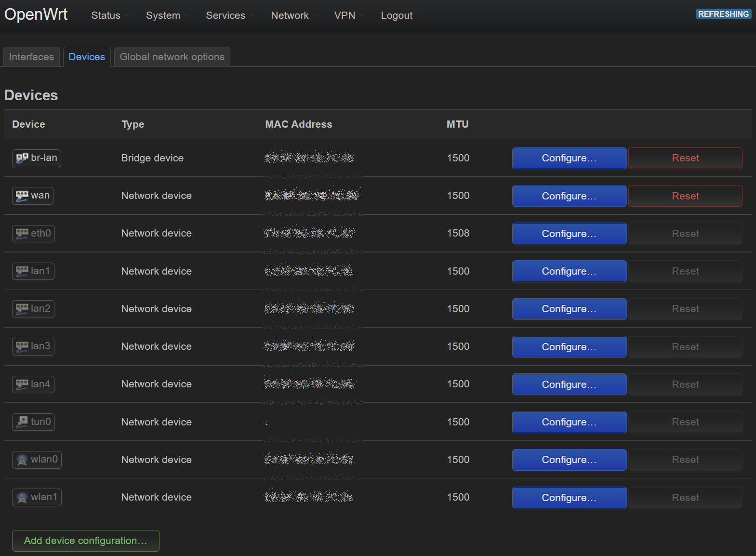Viewport: 756px width, 556px height.
Task: Click the wlan0 device name label
Action: click(44, 459)
